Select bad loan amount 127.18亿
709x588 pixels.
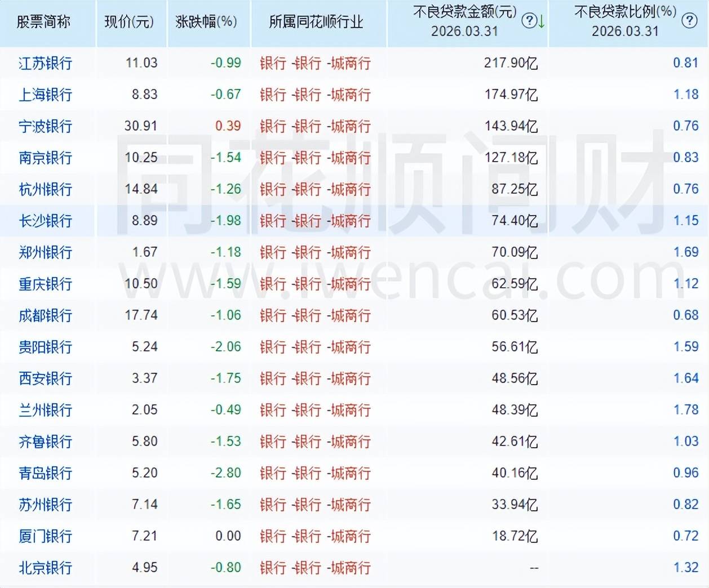[511, 158]
